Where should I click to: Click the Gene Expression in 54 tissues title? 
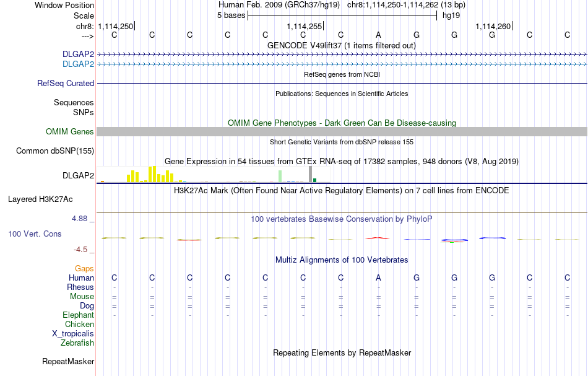click(x=342, y=161)
